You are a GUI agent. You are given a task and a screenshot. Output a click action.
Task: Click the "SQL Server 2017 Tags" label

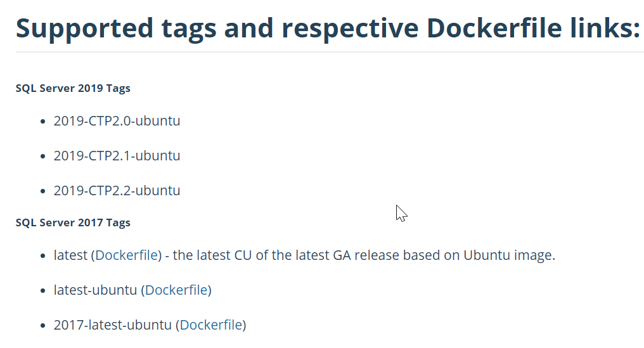[73, 222]
